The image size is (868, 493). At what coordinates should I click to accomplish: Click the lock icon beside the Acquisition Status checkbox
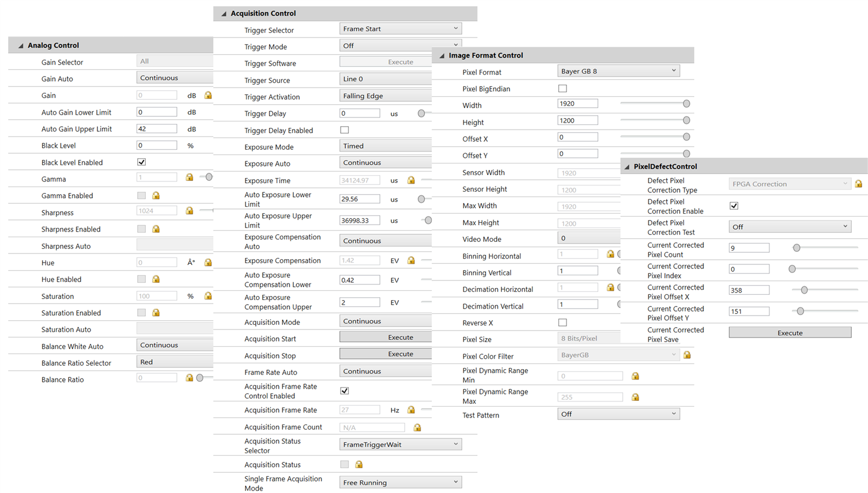pyautogui.click(x=358, y=464)
